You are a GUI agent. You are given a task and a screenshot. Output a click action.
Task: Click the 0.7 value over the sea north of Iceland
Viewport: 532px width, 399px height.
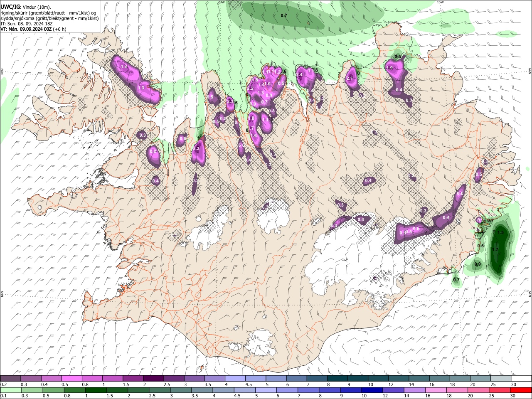tap(284, 15)
